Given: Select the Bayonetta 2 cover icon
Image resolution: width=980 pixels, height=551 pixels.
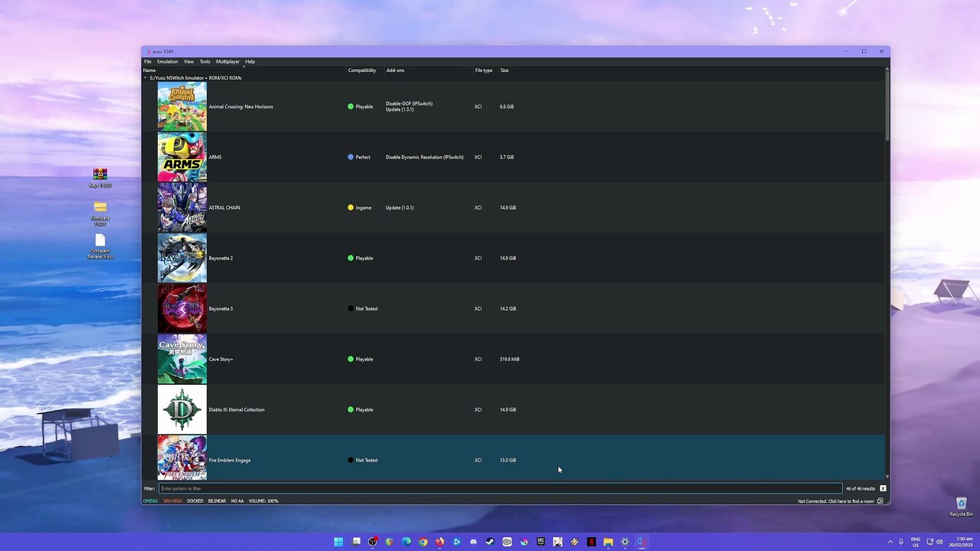Looking at the screenshot, I should pyautogui.click(x=181, y=258).
